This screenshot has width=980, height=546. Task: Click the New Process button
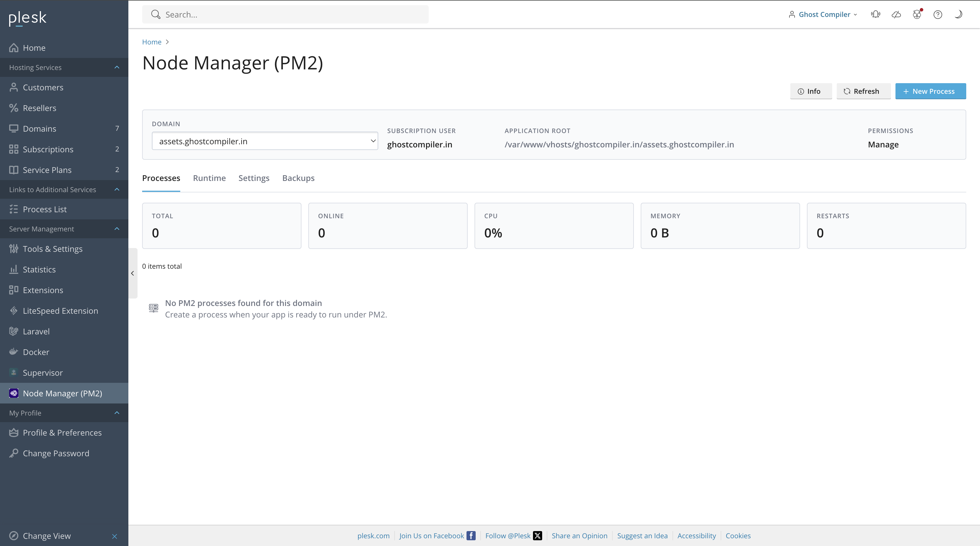pos(930,91)
